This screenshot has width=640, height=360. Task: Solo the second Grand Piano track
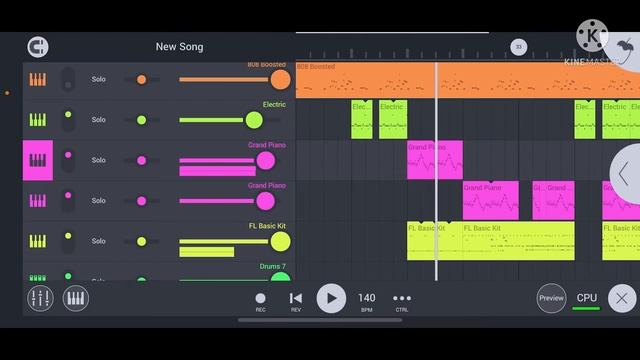coord(98,201)
